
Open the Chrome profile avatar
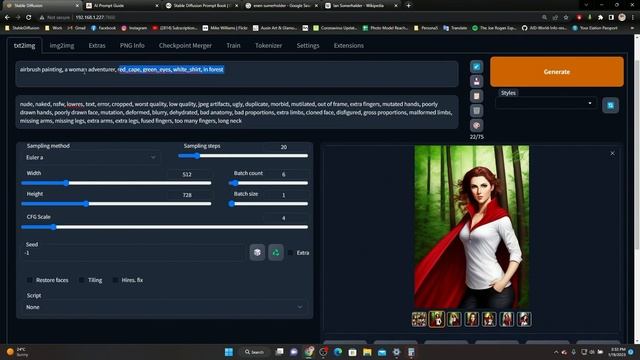[x=622, y=17]
